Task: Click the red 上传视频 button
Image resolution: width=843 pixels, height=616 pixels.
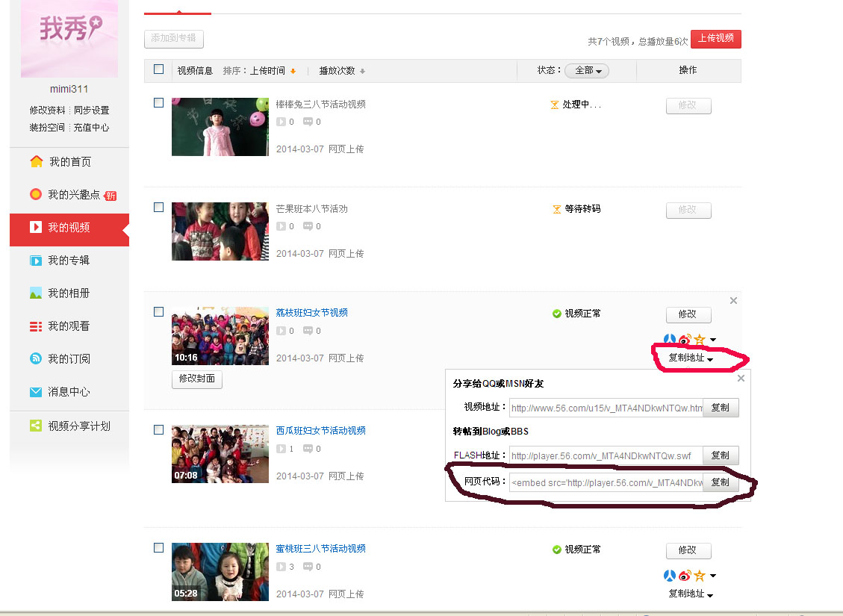Action: coord(715,39)
